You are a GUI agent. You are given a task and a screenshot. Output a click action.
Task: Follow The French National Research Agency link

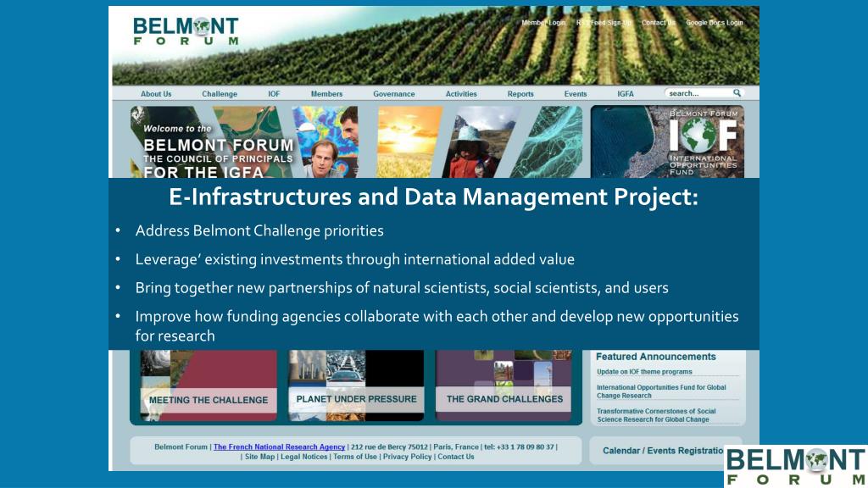279,446
